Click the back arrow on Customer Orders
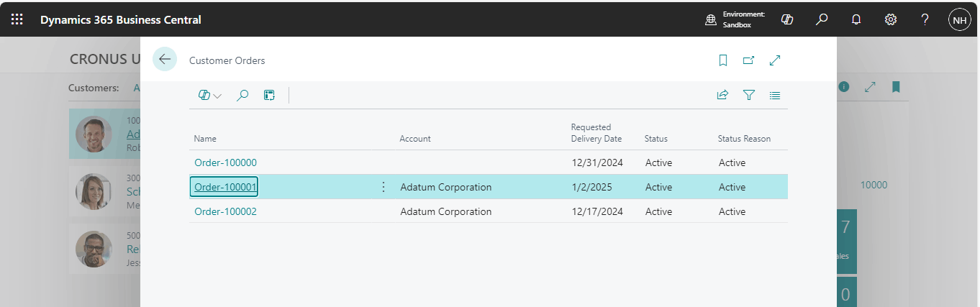The width and height of the screenshot is (980, 307). pyautogui.click(x=165, y=60)
